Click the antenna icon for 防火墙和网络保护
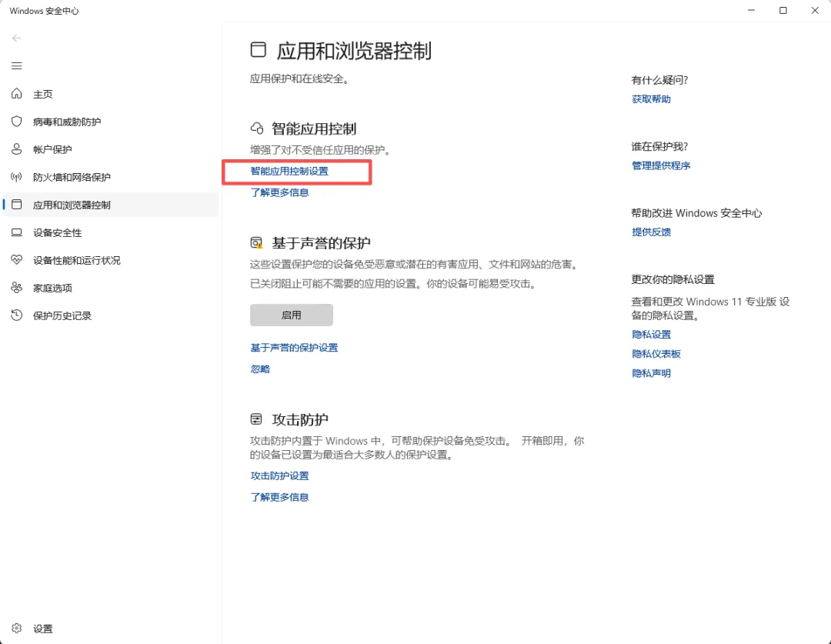 click(16, 177)
